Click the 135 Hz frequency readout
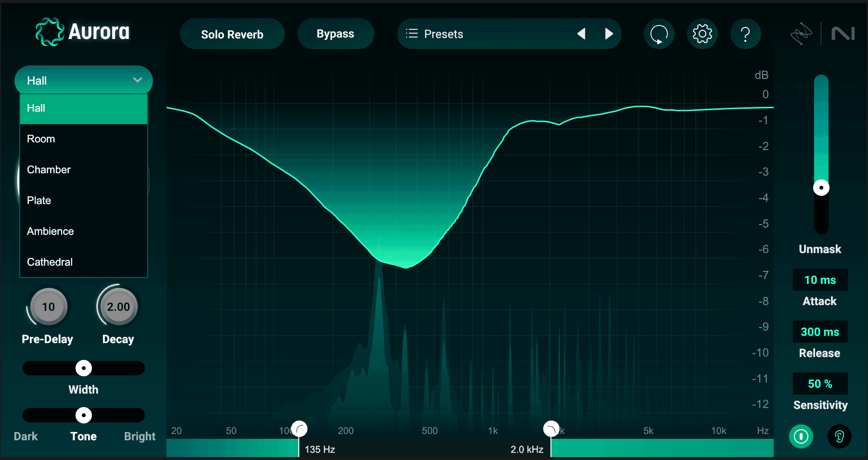Screen dimensions: 868x460 pyautogui.click(x=320, y=449)
